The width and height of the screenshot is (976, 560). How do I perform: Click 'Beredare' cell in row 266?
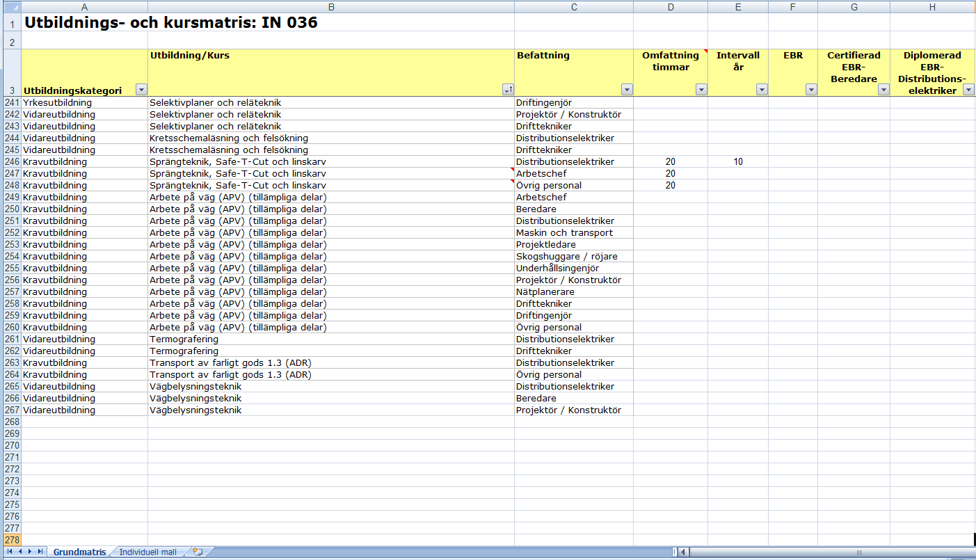click(x=574, y=398)
